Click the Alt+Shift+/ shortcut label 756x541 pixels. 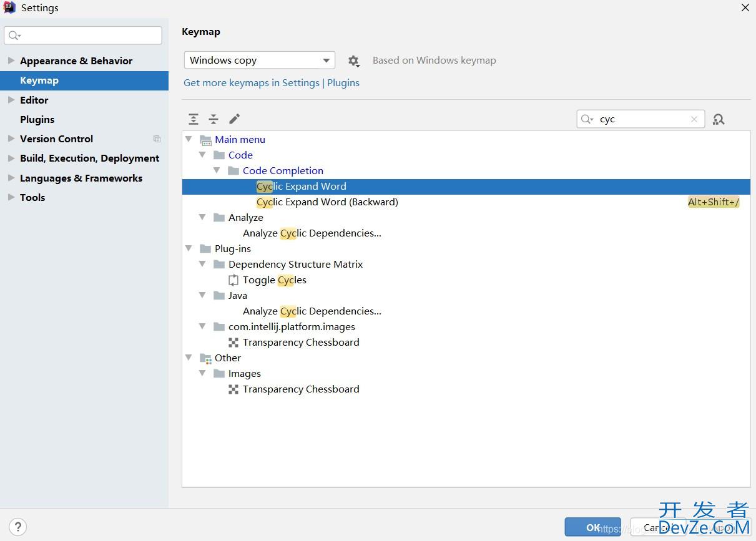[x=714, y=202]
